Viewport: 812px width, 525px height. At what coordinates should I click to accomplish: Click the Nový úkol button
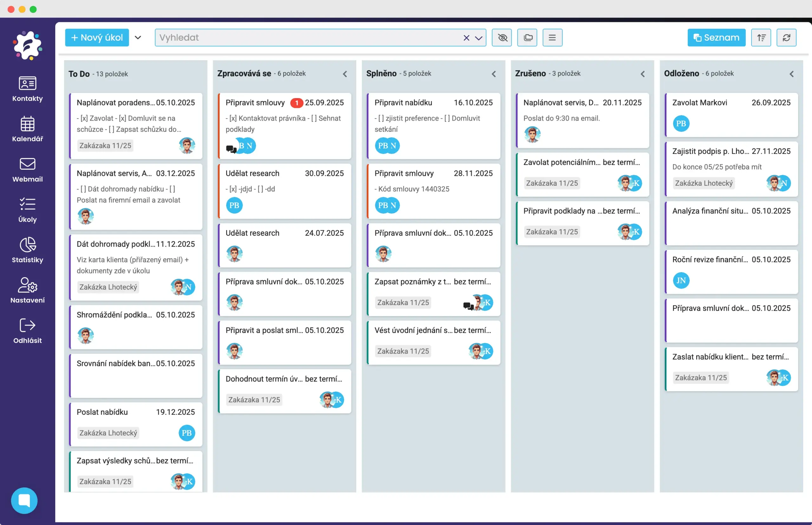[97, 37]
